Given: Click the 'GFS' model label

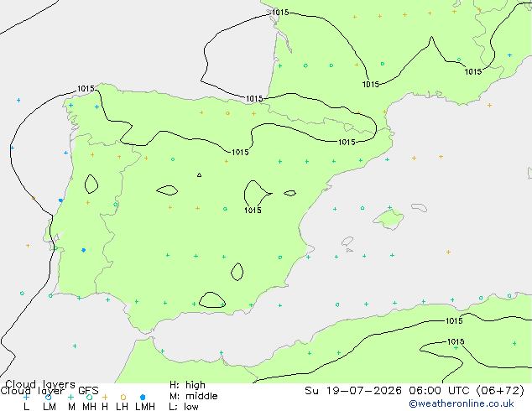Looking at the screenshot, I should (x=88, y=391).
